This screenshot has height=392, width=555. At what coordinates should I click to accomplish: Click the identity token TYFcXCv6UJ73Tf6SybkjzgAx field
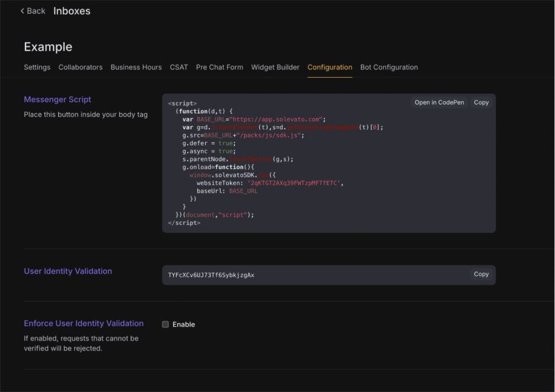pos(329,275)
